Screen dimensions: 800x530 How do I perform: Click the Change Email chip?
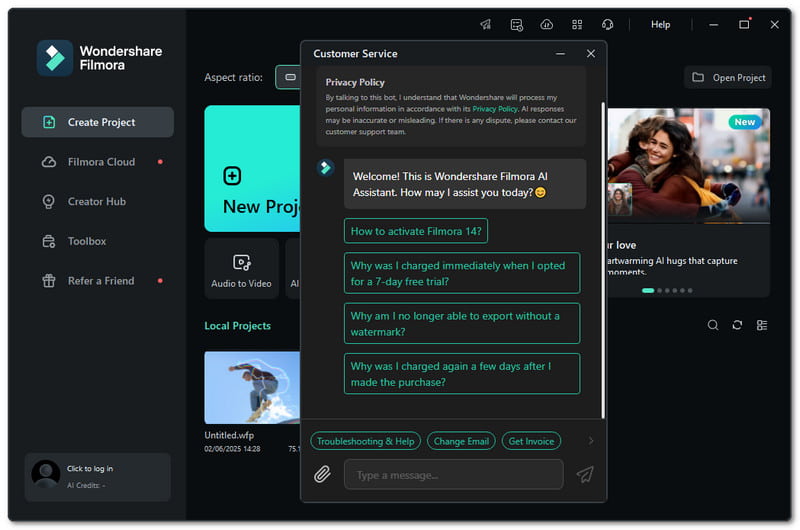point(461,441)
